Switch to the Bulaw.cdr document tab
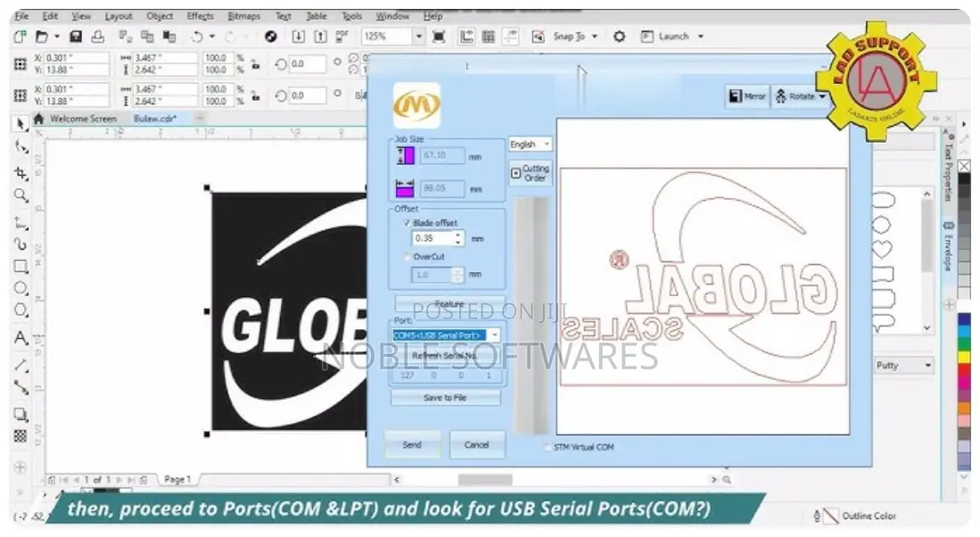 pyautogui.click(x=155, y=119)
